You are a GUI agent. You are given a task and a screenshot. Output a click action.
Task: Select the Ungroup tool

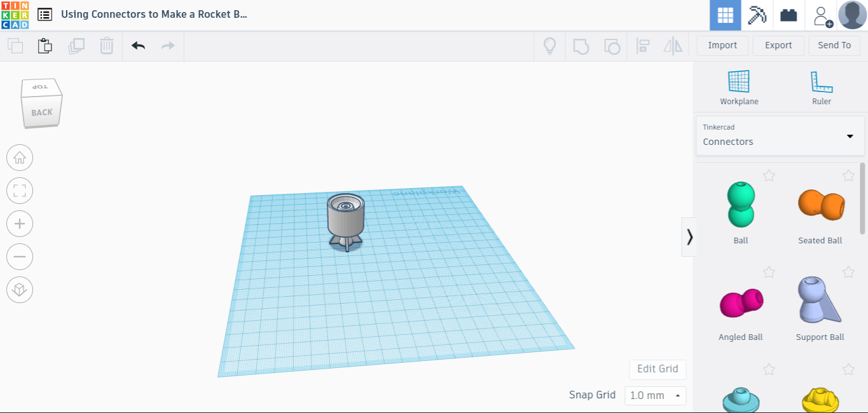pyautogui.click(x=612, y=46)
